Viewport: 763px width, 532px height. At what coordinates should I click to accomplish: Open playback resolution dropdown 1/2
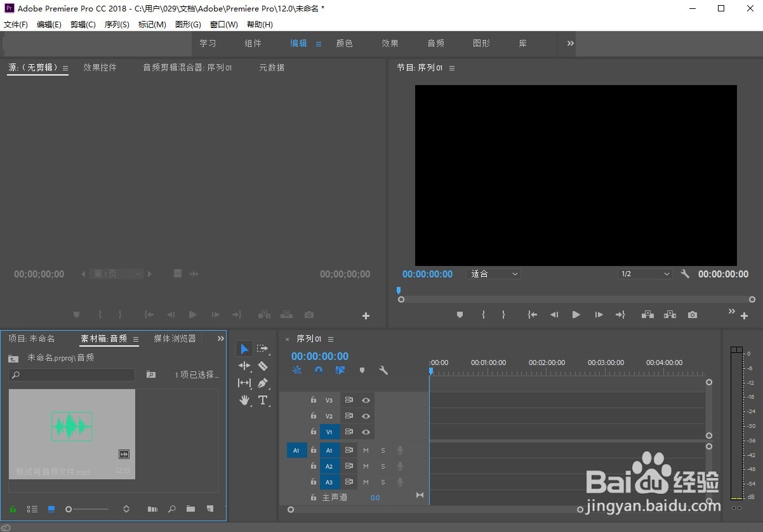645,274
